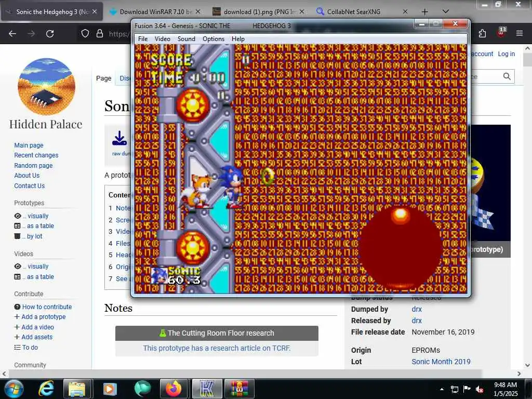The height and width of the screenshot is (399, 532).
Task: Go to a Random page
Action: [33, 166]
